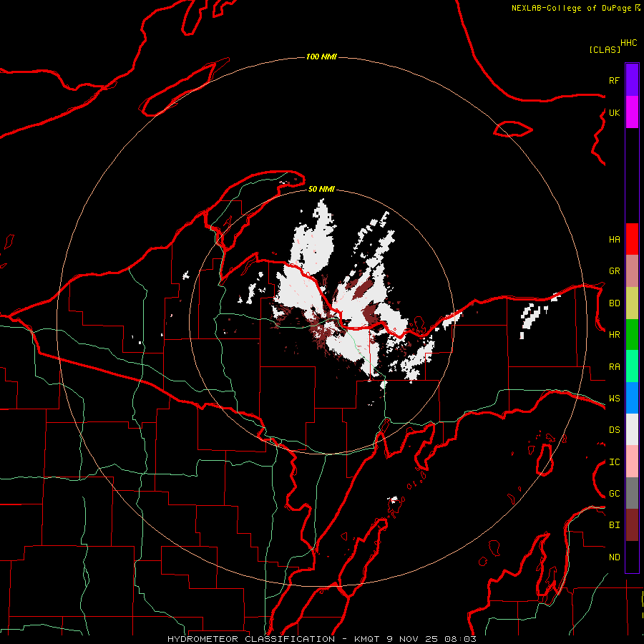Click the 'UK' legend label
Image resolution: width=644 pixels, height=644 pixels.
click(614, 112)
